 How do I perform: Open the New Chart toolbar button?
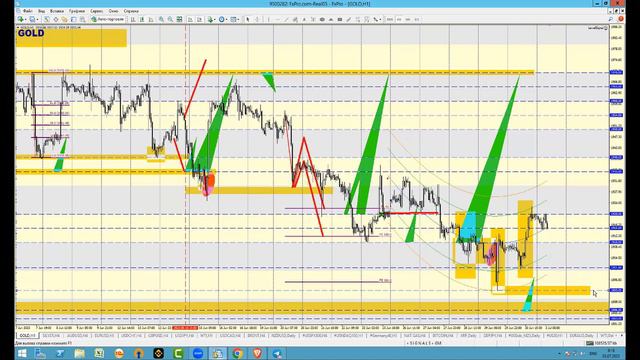tap(19, 19)
